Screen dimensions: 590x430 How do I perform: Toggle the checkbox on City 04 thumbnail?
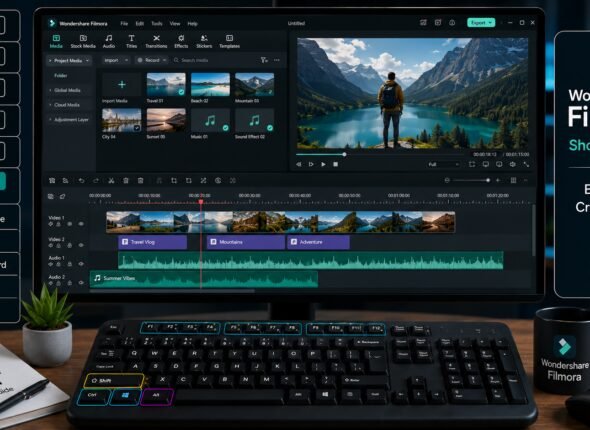point(137,128)
